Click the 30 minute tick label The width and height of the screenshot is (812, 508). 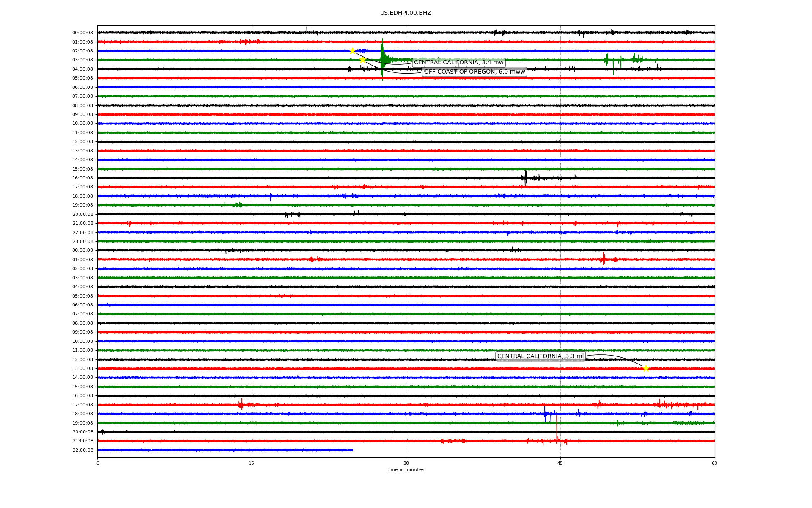pos(406,463)
